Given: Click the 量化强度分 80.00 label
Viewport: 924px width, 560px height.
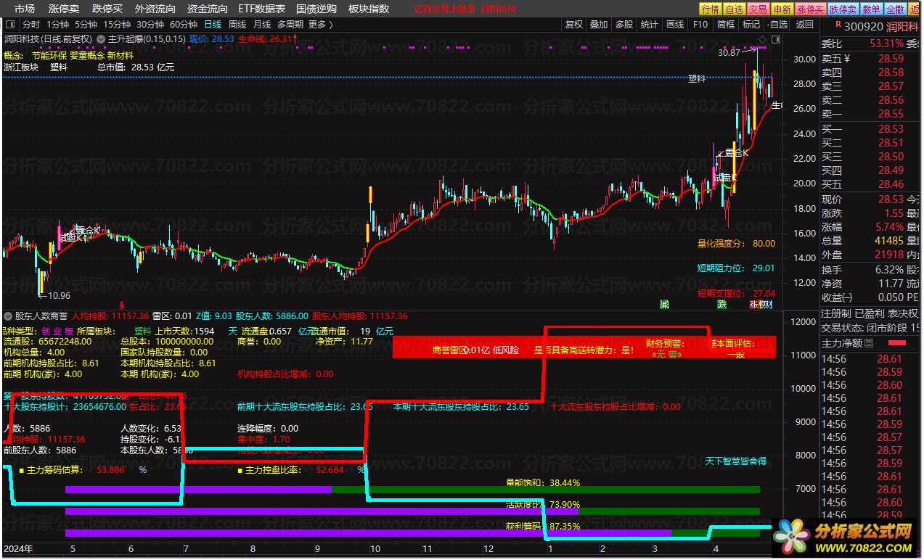Looking at the screenshot, I should pyautogui.click(x=736, y=244).
